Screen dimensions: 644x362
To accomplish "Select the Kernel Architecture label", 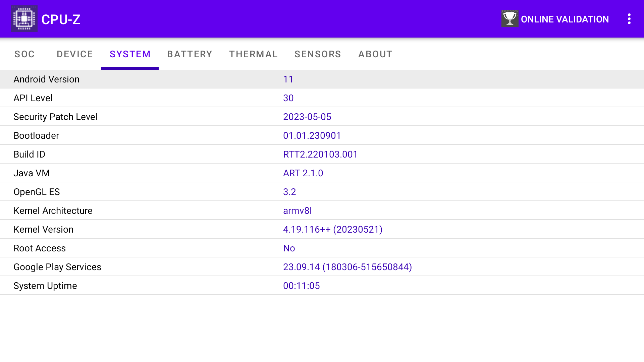I will point(53,210).
